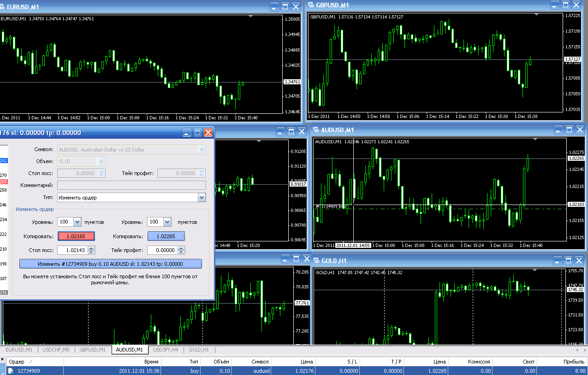Click the Стоп лосс 1.02143 input field
The image size is (588, 375).
click(73, 250)
